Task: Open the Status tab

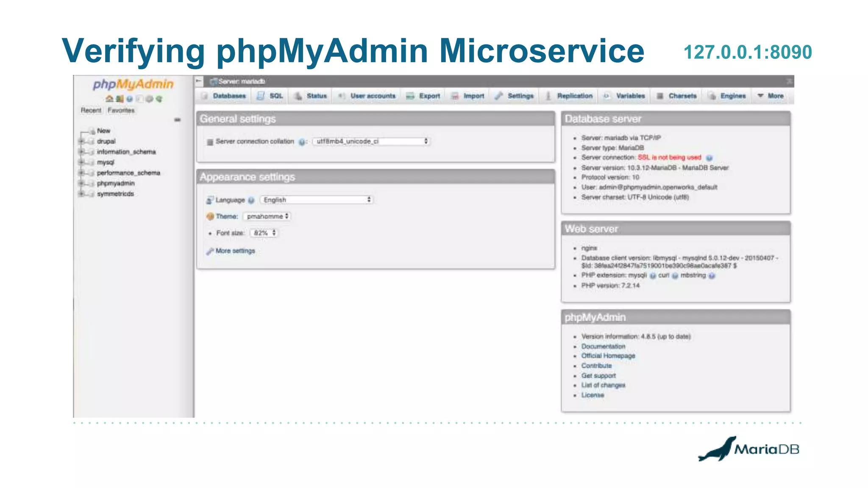Action: click(311, 96)
